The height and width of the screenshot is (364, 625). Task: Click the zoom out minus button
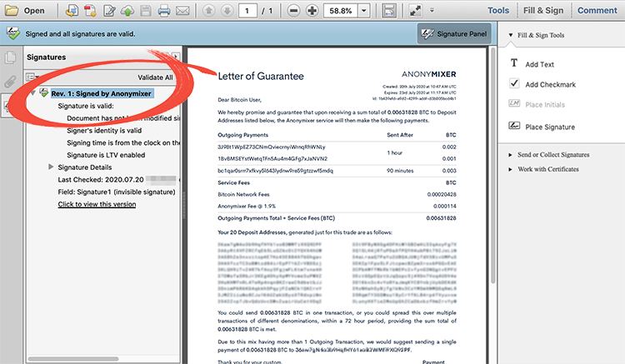(292, 11)
